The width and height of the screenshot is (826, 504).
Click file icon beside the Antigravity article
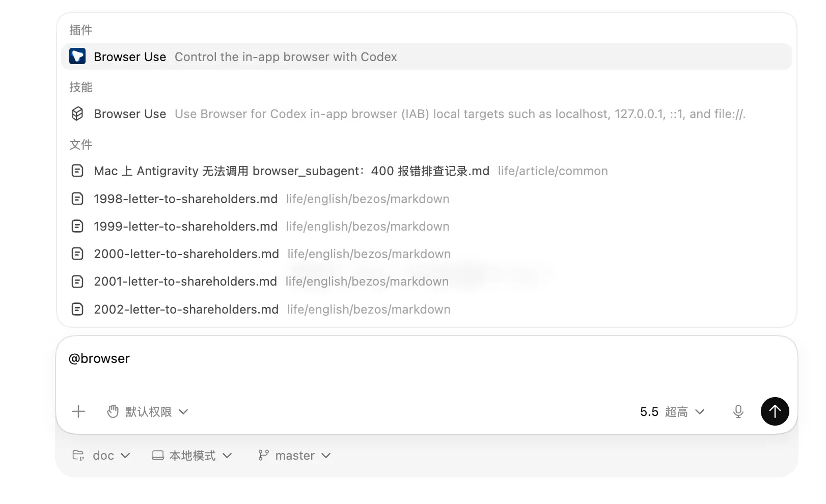pyautogui.click(x=77, y=171)
